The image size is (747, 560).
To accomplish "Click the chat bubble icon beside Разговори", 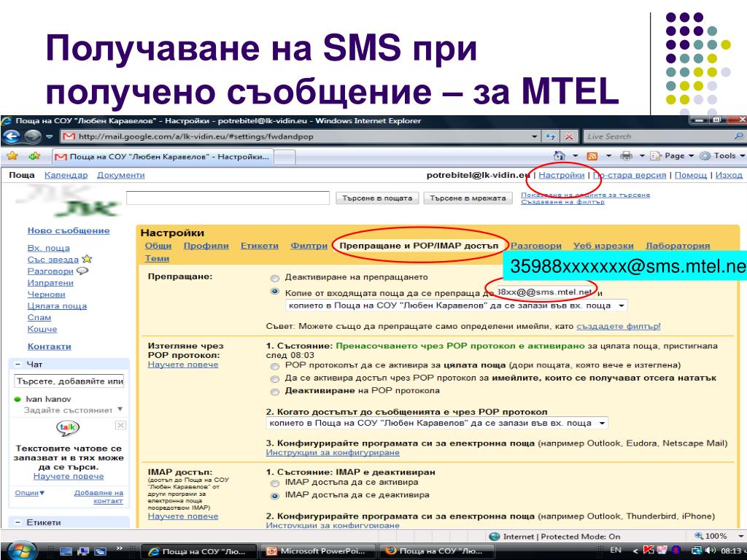I will click(x=82, y=271).
